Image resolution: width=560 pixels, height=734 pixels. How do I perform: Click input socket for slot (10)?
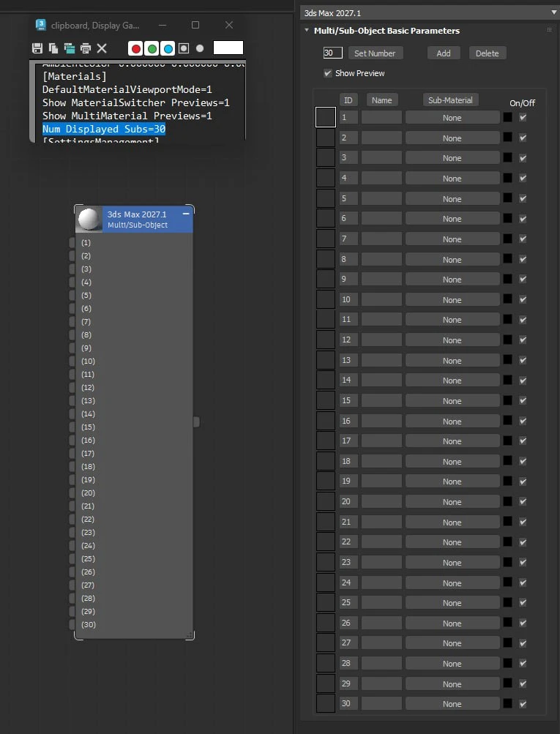[x=72, y=361]
